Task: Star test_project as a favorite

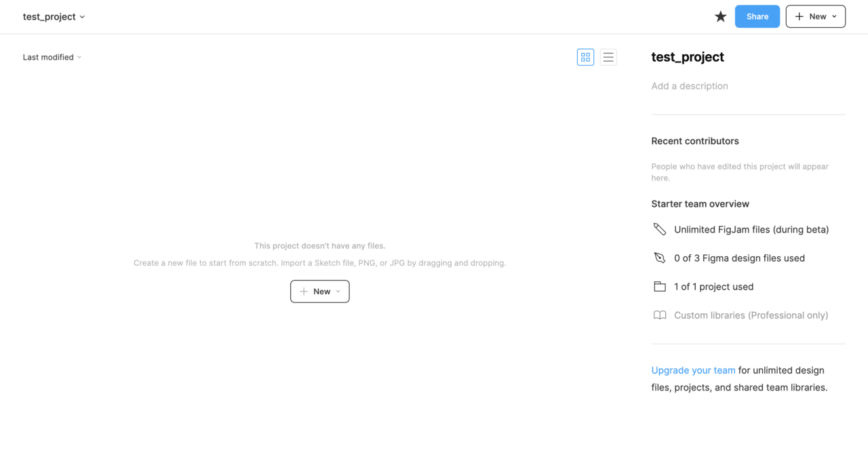Action: [x=720, y=17]
